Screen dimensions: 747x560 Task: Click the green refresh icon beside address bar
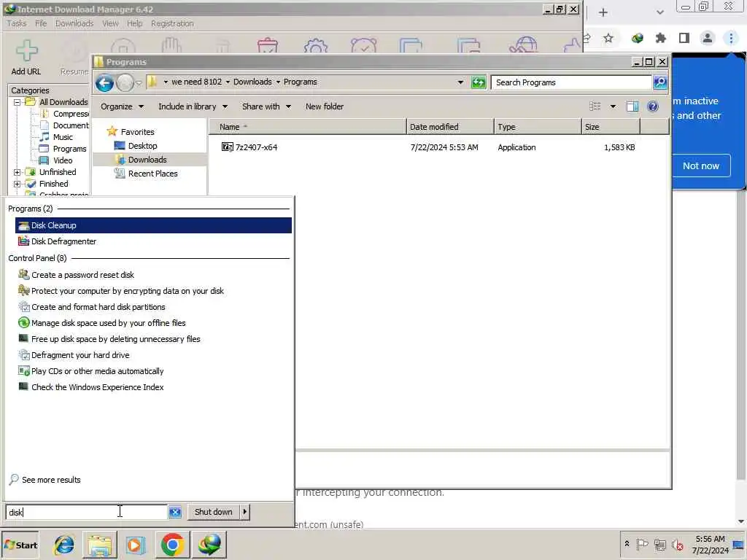tap(479, 82)
